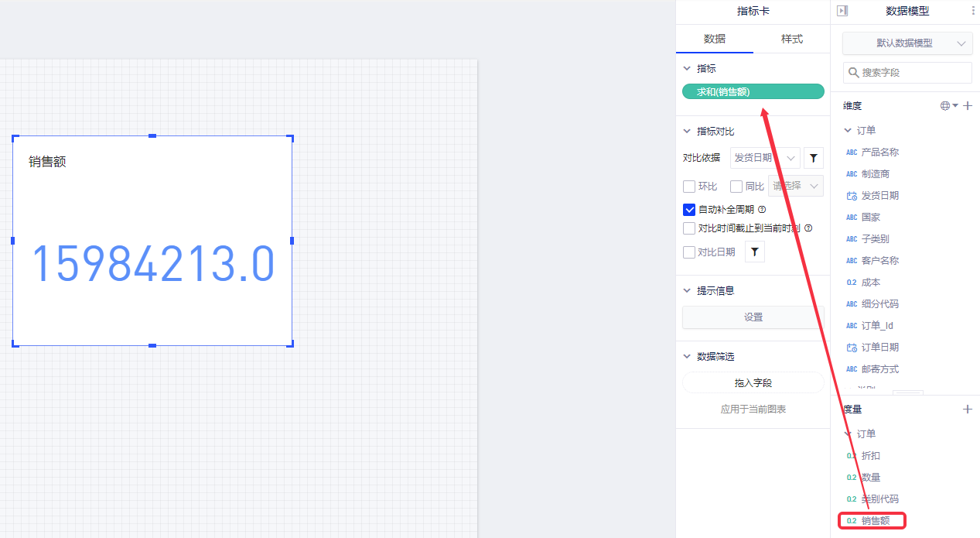This screenshot has width=980, height=538.
Task: Collapse the 数据模型 panel with the arrow icon
Action: 842,11
